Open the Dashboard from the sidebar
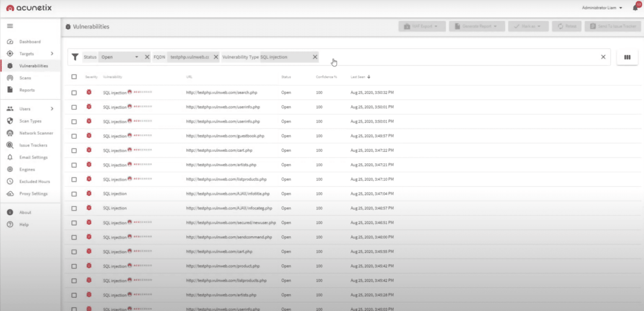This screenshot has height=311, width=644. (30, 41)
